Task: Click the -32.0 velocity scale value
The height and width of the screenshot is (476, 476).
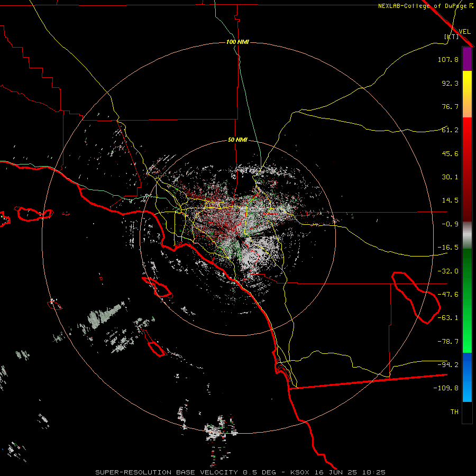Action: (448, 271)
